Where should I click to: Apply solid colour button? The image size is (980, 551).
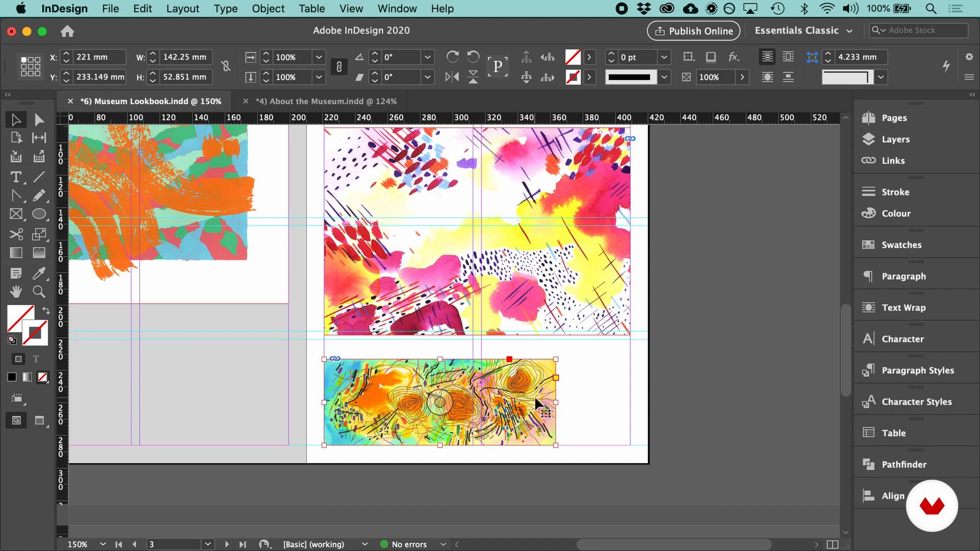pos(12,377)
